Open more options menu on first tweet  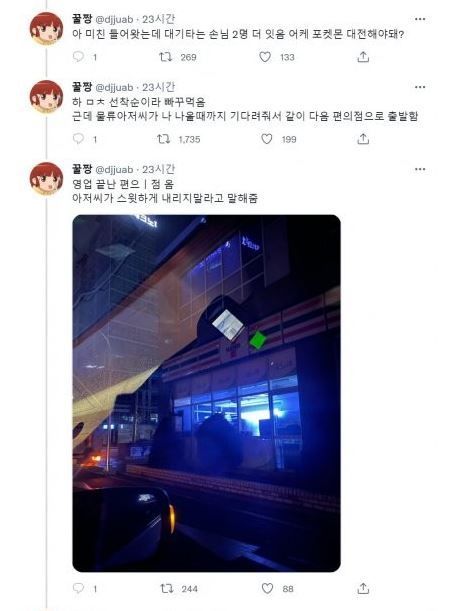(x=420, y=19)
